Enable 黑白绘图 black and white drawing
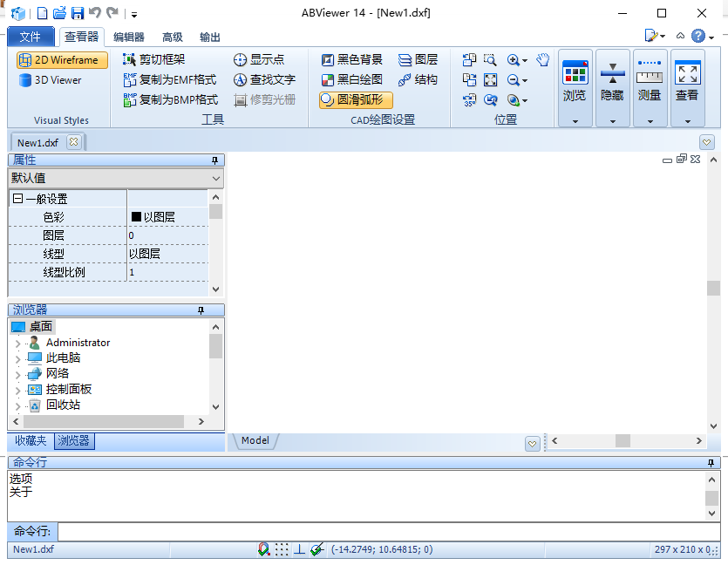 pos(351,79)
